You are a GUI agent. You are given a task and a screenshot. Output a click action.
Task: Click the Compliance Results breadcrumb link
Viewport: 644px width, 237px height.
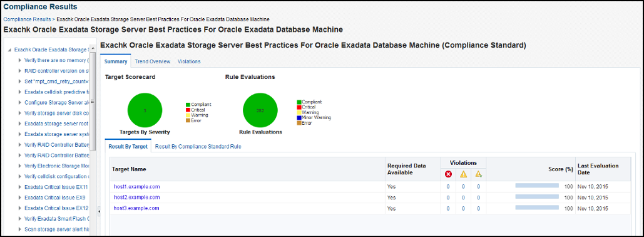pos(27,19)
